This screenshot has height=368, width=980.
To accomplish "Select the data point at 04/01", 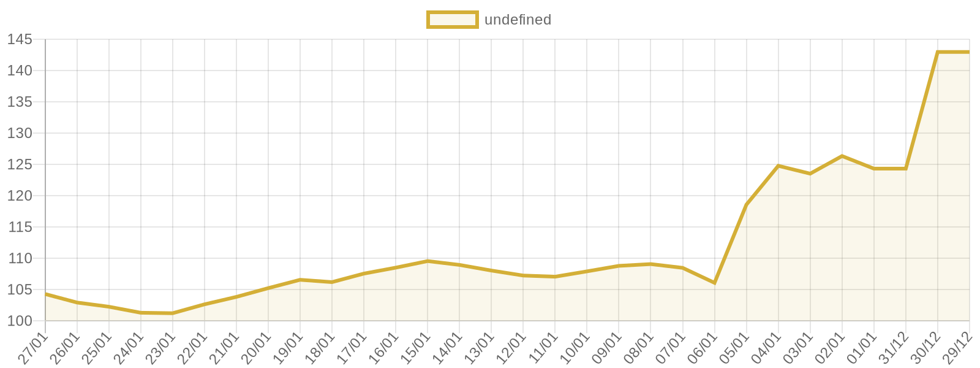I will click(778, 166).
